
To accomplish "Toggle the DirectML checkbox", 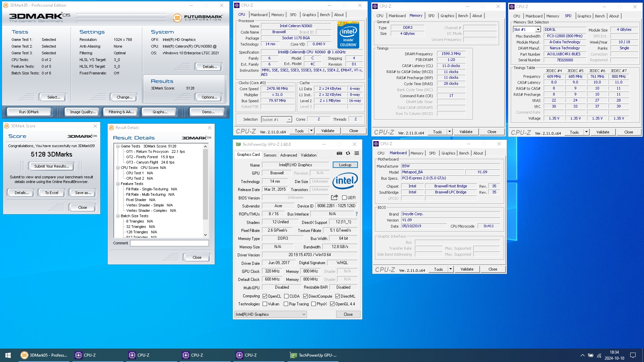I will click(x=337, y=296).
